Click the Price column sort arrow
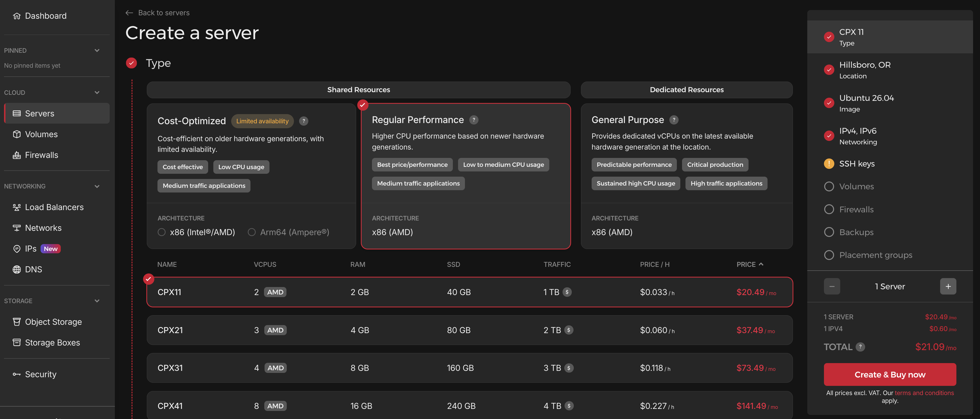980x419 pixels. point(761,264)
